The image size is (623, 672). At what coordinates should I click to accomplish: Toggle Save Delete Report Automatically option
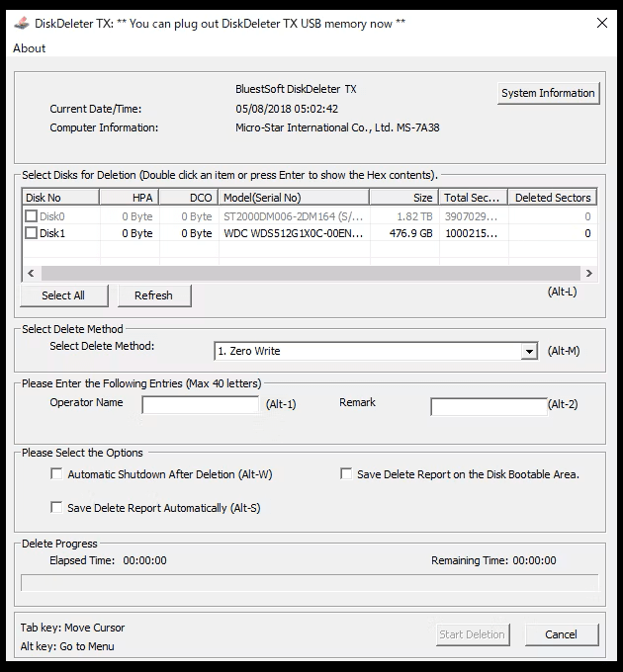[56, 508]
